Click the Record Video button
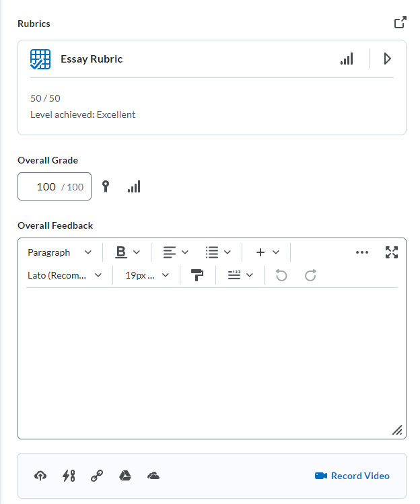 pyautogui.click(x=352, y=476)
